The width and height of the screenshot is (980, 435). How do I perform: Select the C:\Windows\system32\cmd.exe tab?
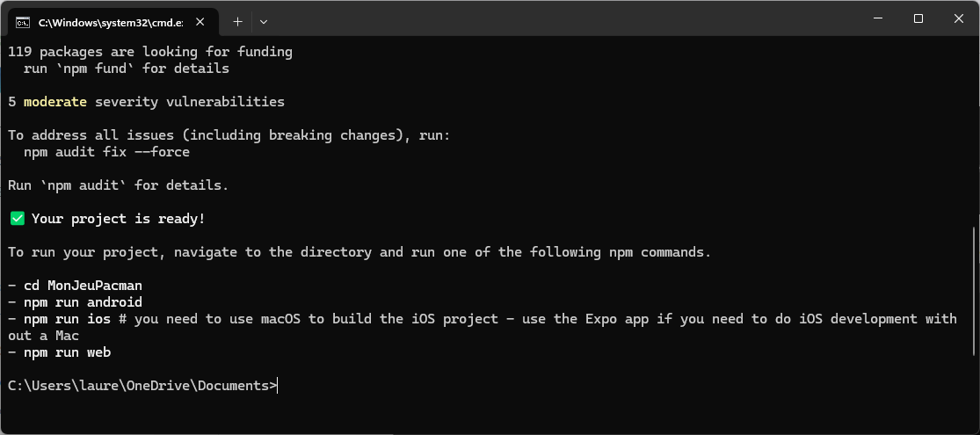coord(107,20)
